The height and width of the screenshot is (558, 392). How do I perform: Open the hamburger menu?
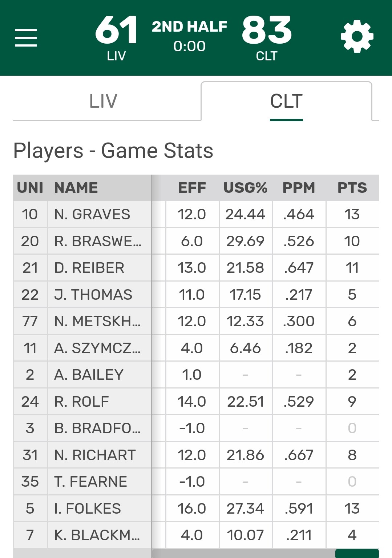(26, 38)
